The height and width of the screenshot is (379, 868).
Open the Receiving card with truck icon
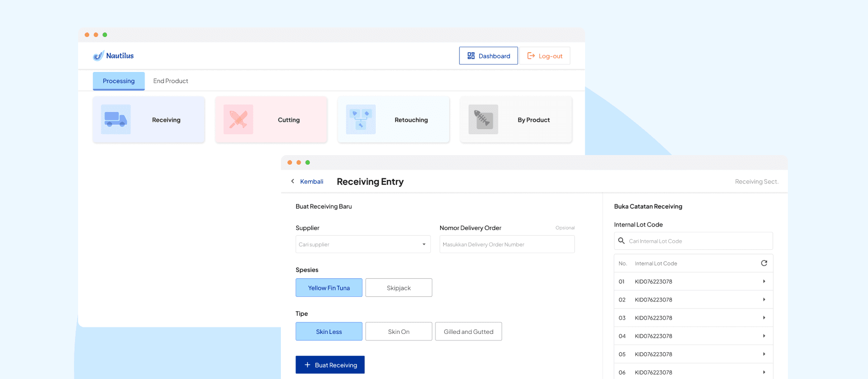point(149,120)
